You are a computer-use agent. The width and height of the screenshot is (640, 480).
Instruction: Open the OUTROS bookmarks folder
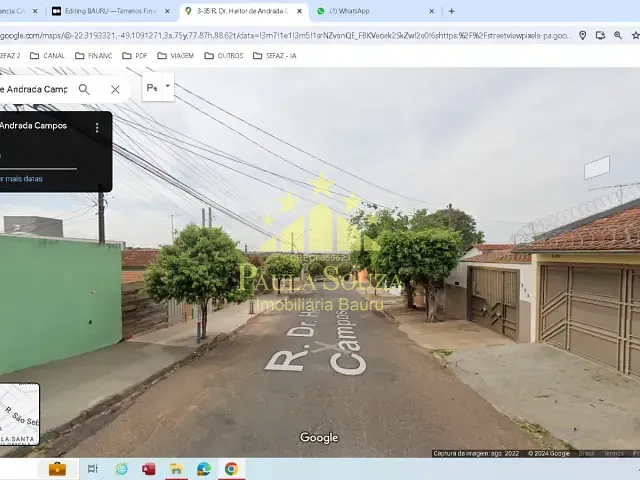point(224,56)
